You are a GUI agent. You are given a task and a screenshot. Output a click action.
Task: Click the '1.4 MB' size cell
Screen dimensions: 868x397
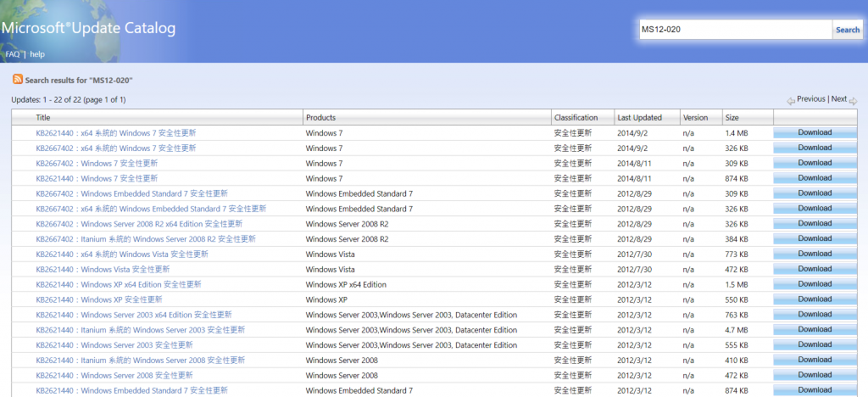(737, 133)
